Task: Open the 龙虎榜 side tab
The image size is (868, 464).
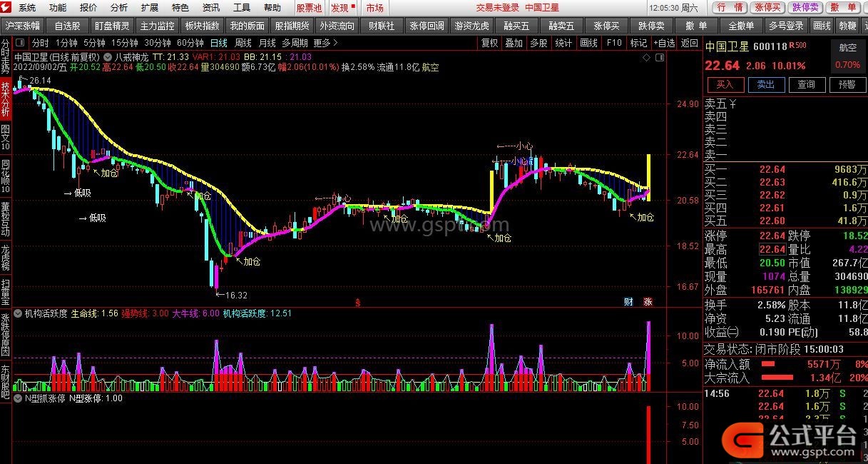Action: (x=6, y=258)
